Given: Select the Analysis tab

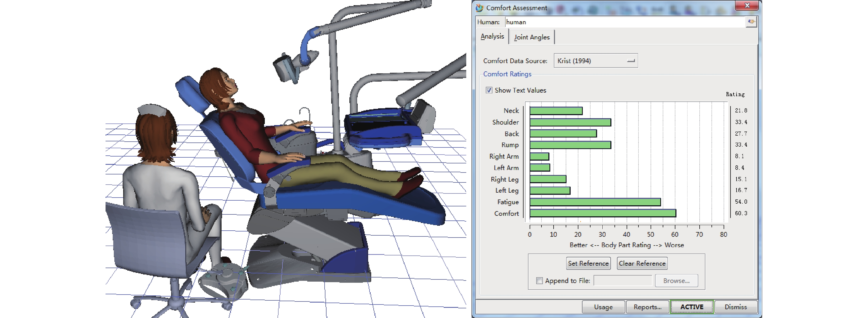Looking at the screenshot, I should coord(492,36).
